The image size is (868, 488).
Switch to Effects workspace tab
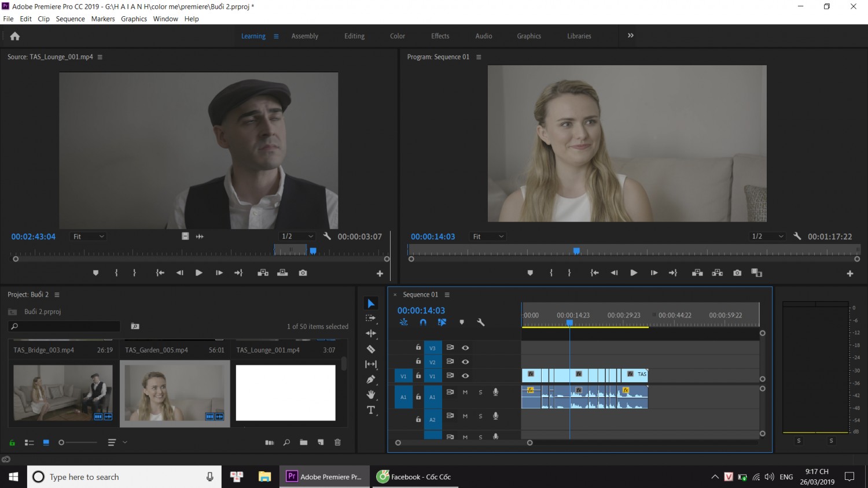pyautogui.click(x=440, y=36)
